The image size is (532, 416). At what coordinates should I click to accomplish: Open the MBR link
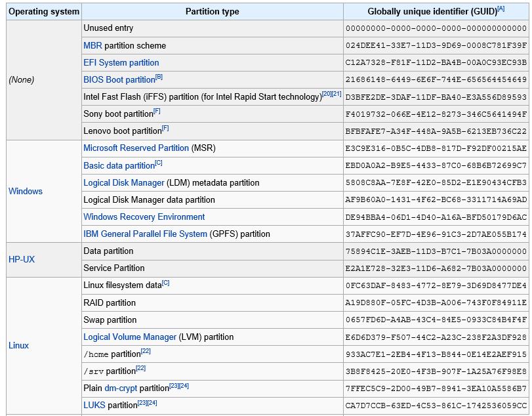92,45
